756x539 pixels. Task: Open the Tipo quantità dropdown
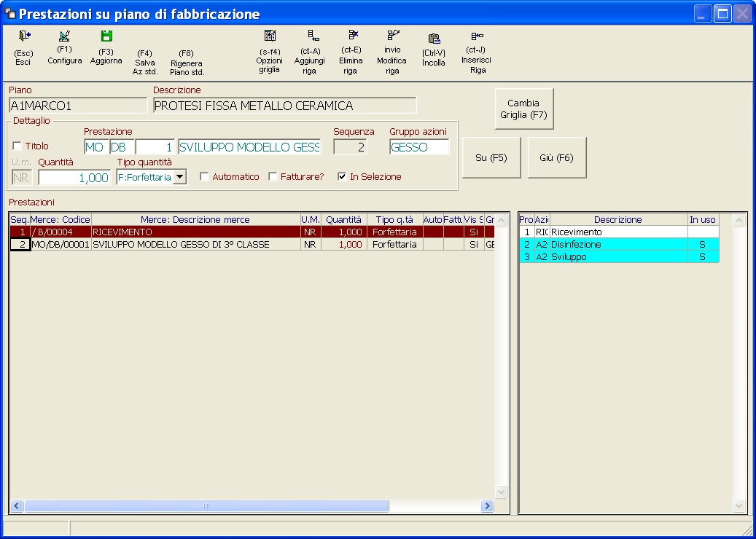[179, 177]
